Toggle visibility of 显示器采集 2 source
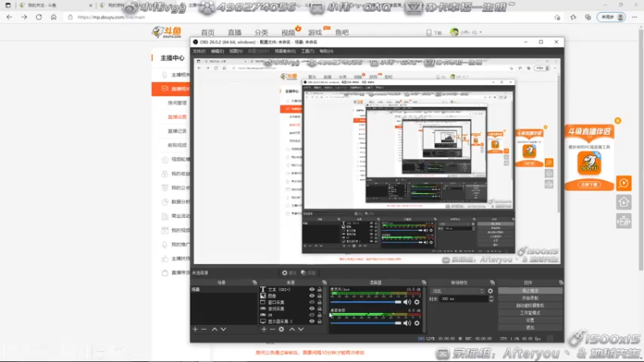644x362 pixels. (x=312, y=321)
